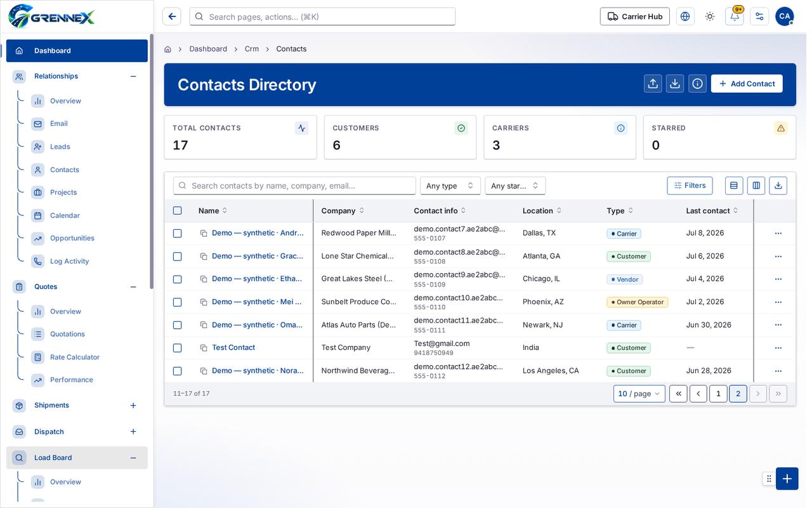
Task: Copy icon next to Test Contact name
Action: pos(204,348)
